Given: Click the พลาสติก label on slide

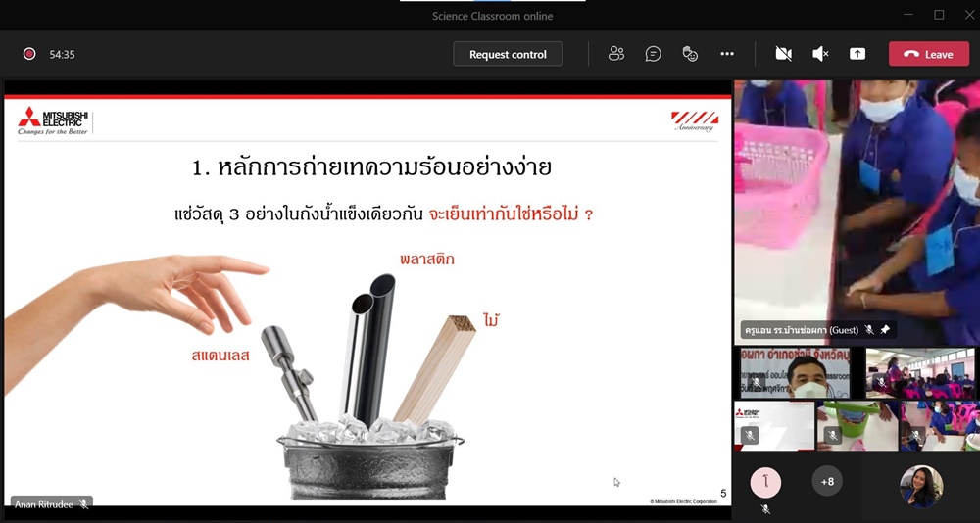Looking at the screenshot, I should [427, 259].
